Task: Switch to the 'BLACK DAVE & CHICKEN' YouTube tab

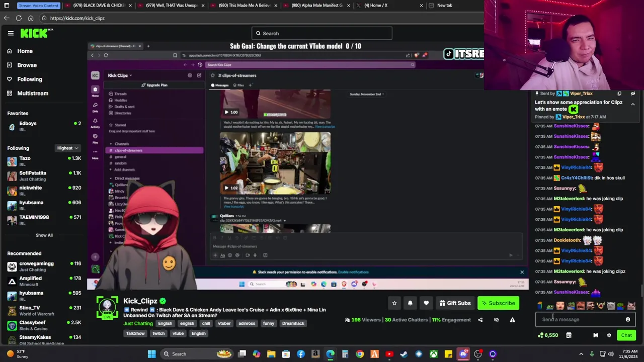Action: click(98, 5)
